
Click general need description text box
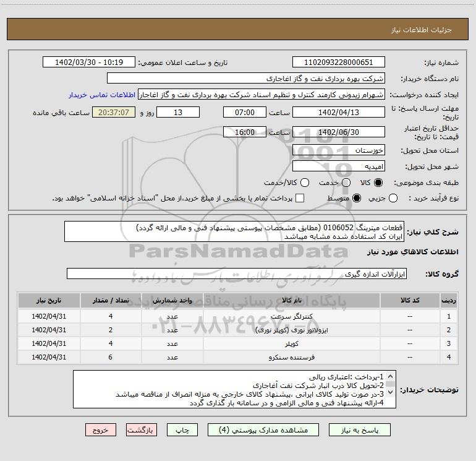234,231
